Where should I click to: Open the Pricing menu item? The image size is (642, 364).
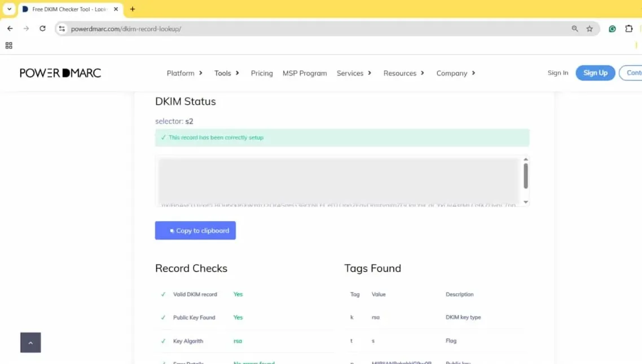(x=261, y=73)
